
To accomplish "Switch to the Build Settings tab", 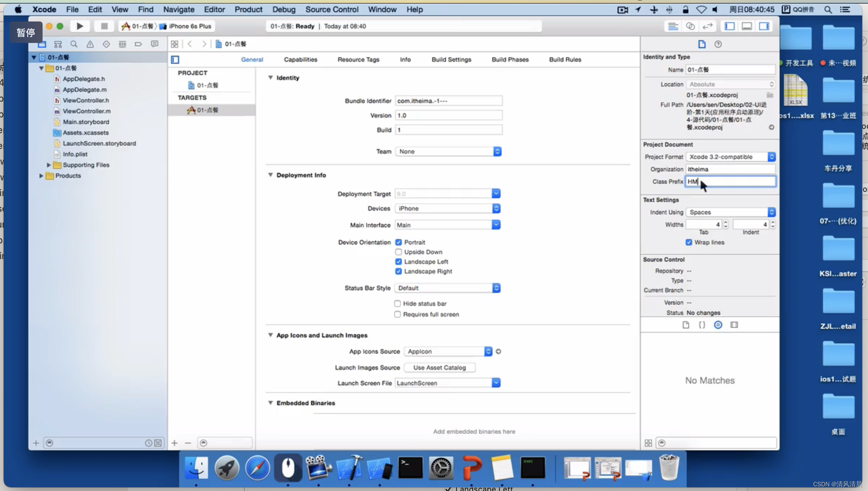I will coord(451,59).
